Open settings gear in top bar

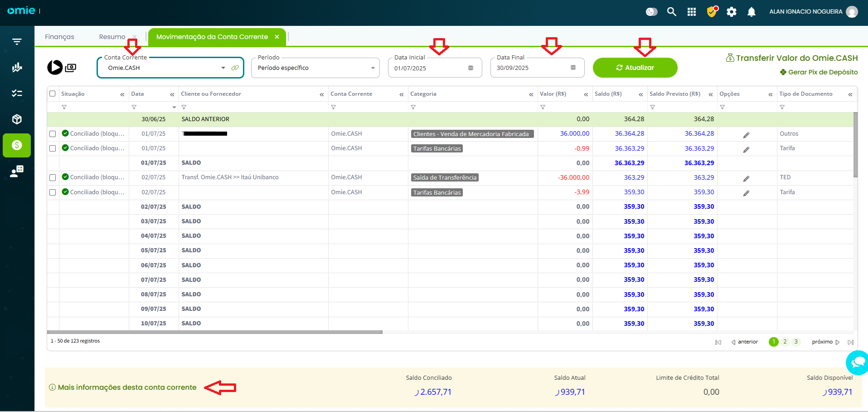[732, 12]
